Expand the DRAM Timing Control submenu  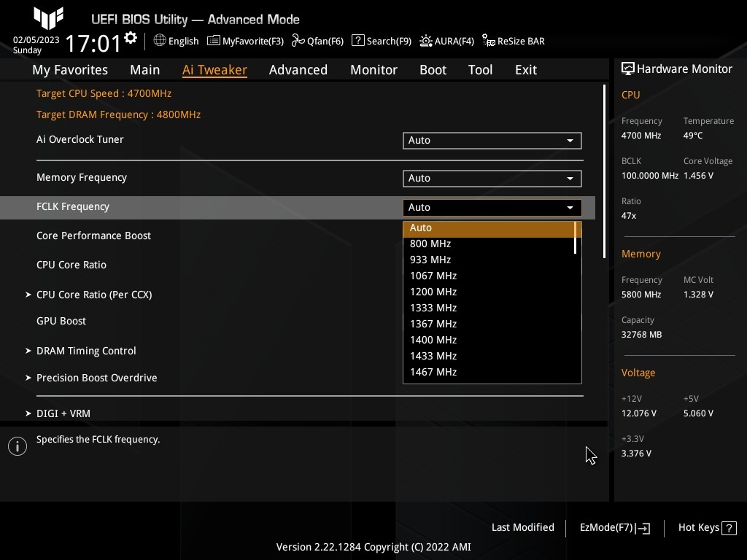(x=86, y=351)
